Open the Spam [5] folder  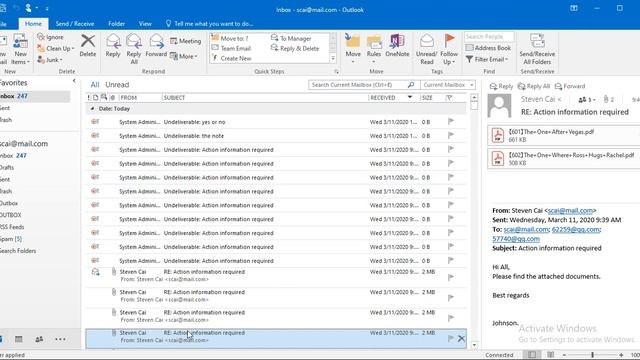11,239
